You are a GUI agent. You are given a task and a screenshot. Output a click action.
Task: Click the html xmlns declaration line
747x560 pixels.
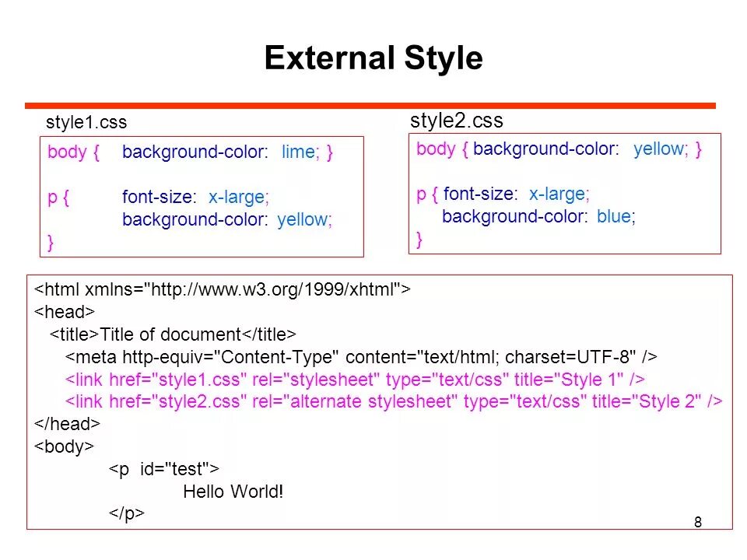click(223, 289)
